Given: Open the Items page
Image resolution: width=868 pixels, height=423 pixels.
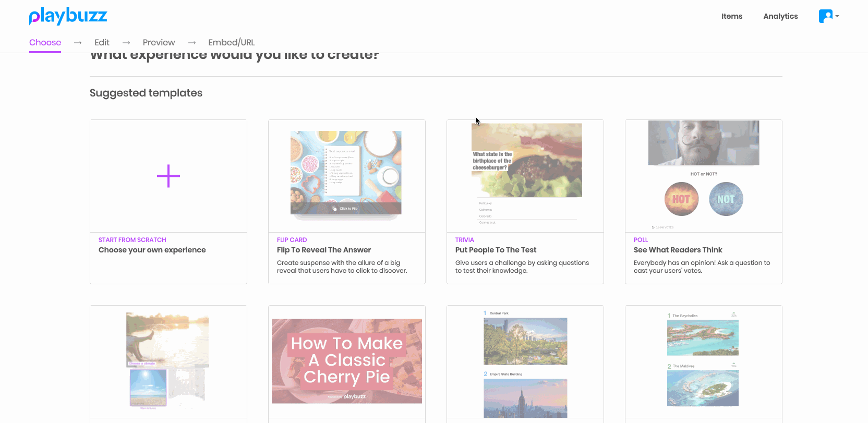Looking at the screenshot, I should click(x=732, y=16).
